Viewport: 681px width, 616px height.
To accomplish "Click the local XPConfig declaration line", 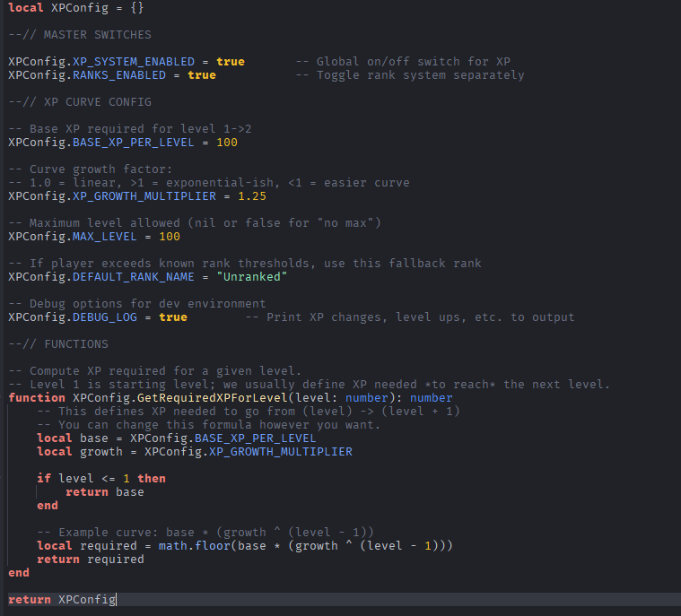I will click(x=76, y=8).
